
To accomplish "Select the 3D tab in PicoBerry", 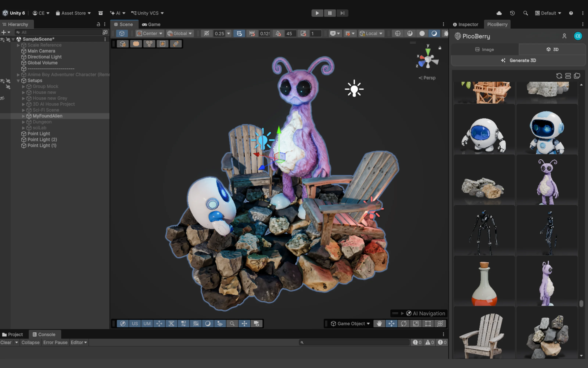I will tap(552, 49).
